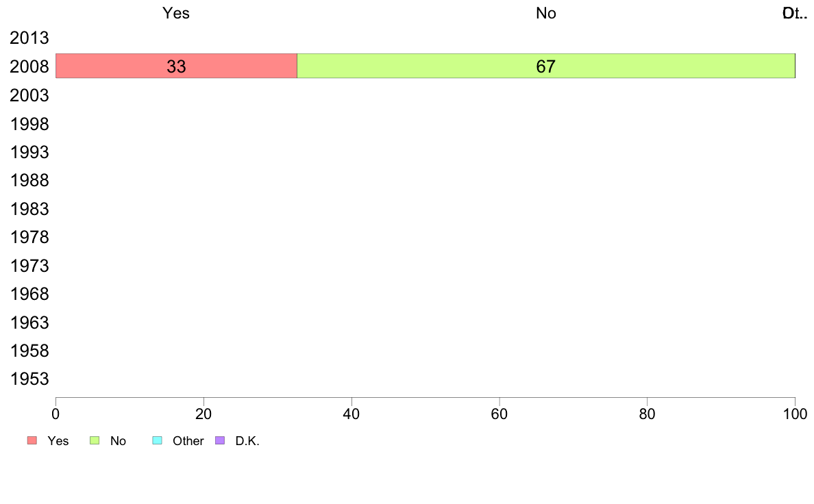
Task: Click the 1998 year label
Action: tap(29, 124)
